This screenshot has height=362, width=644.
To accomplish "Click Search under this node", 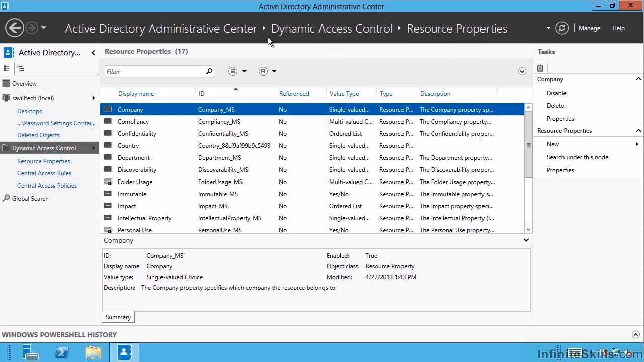I will point(578,157).
